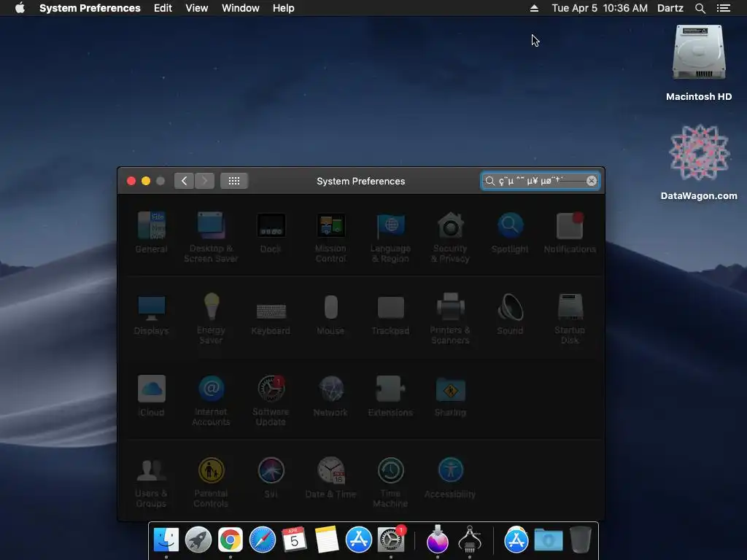Open Desktop & Screen Saver preferences
747x560 pixels.
[211, 237]
